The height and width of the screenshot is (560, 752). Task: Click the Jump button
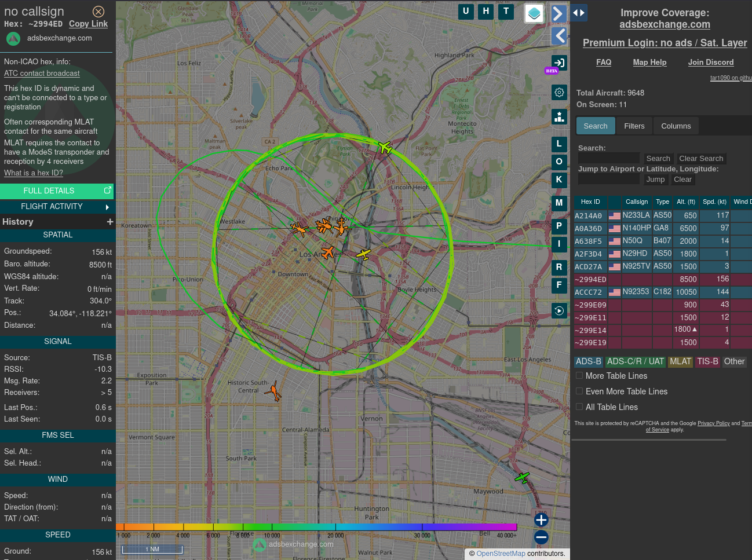(x=655, y=180)
